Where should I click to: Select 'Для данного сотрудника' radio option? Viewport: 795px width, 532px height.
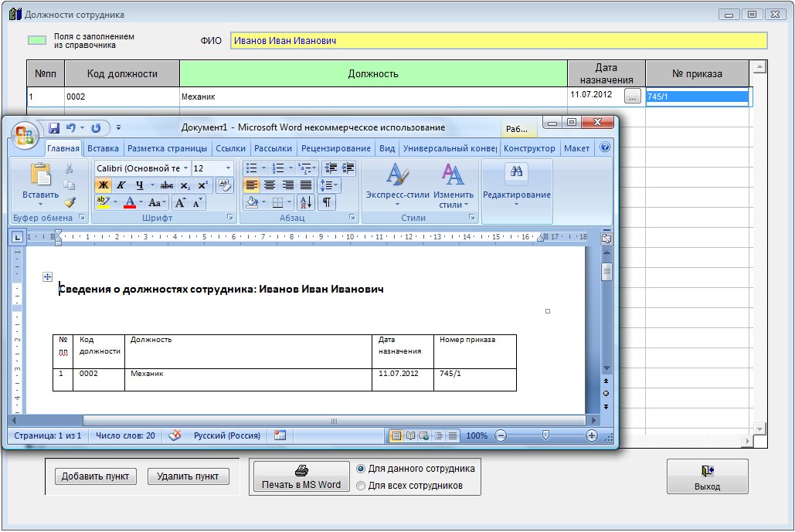[361, 469]
